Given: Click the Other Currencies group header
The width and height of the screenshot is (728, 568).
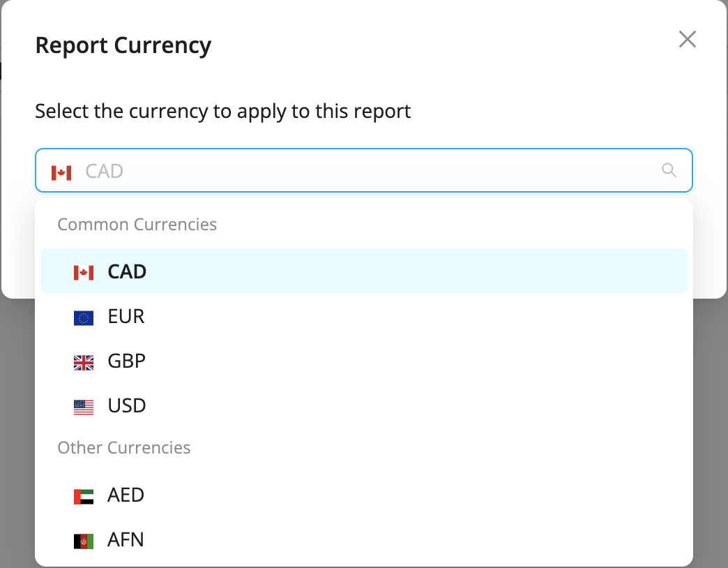Looking at the screenshot, I should click(124, 448).
